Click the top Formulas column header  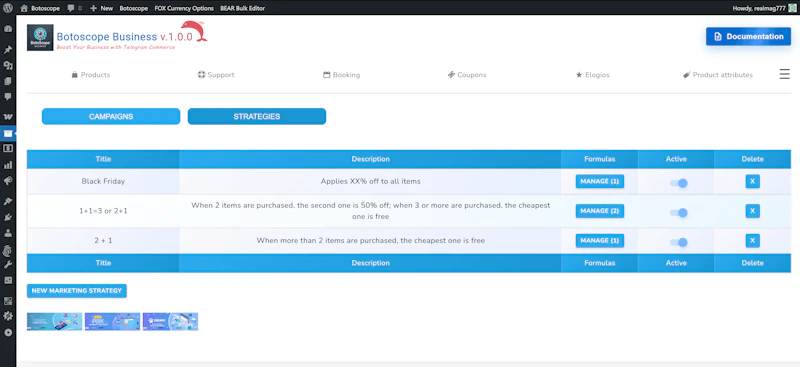pos(599,159)
